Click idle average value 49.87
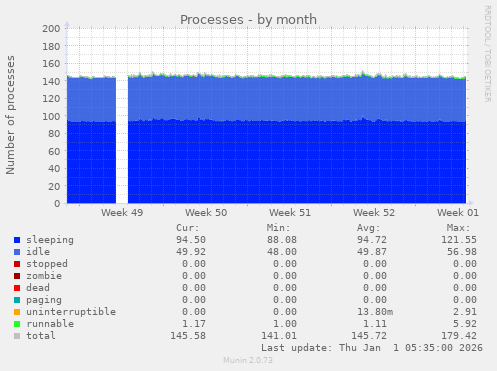 (x=372, y=252)
